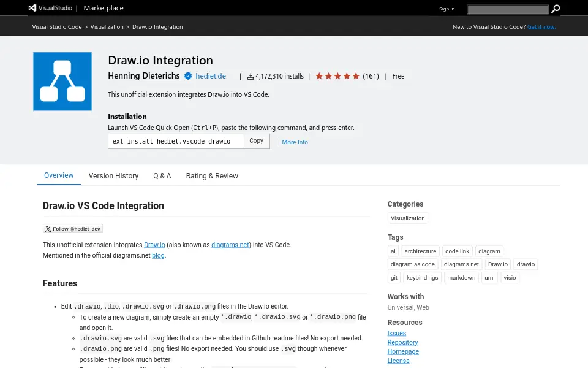Click the five-star rating icons
Screen dimensions: 588x368
click(337, 76)
